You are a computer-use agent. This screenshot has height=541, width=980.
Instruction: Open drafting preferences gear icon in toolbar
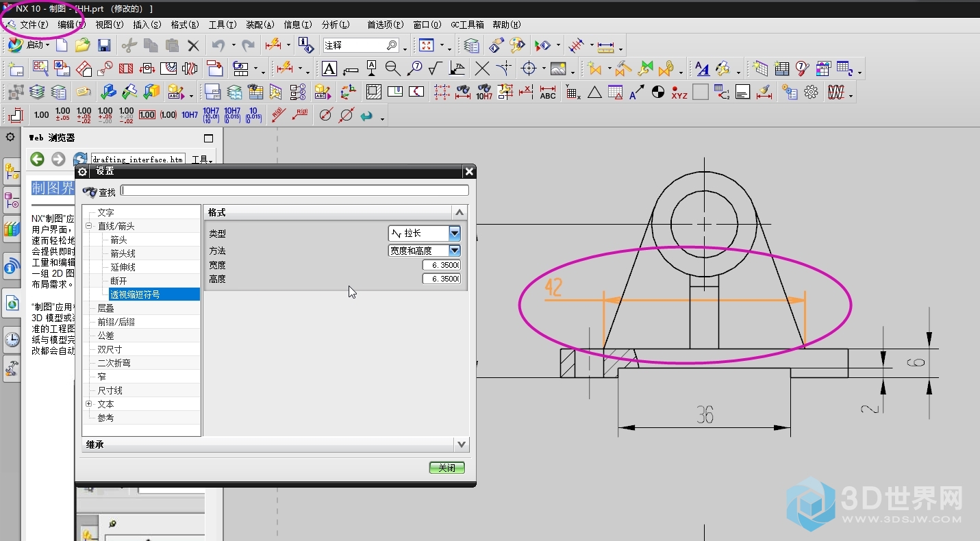[811, 92]
